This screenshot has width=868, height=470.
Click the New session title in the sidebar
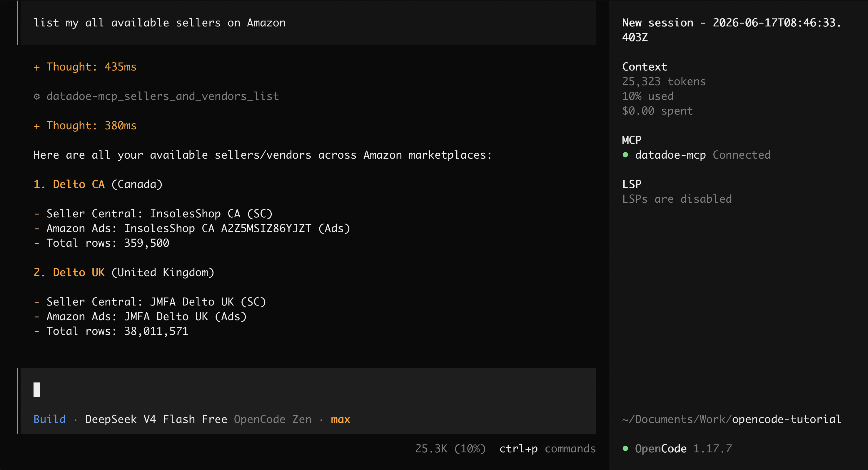point(732,30)
